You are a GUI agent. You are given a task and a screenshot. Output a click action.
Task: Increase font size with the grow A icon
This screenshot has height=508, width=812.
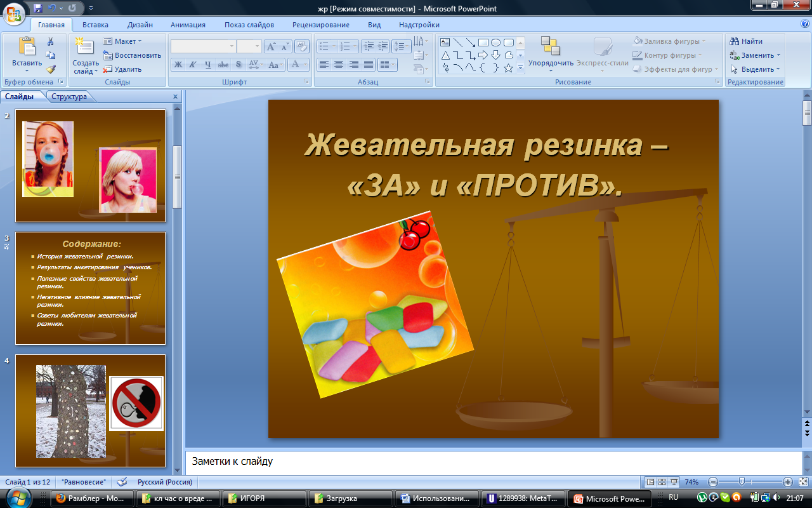[271, 46]
